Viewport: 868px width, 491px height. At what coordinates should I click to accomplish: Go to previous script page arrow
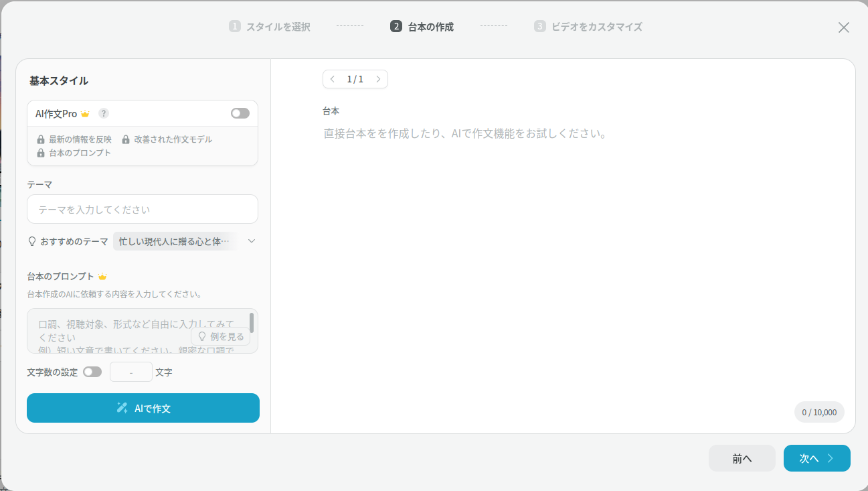pos(333,79)
